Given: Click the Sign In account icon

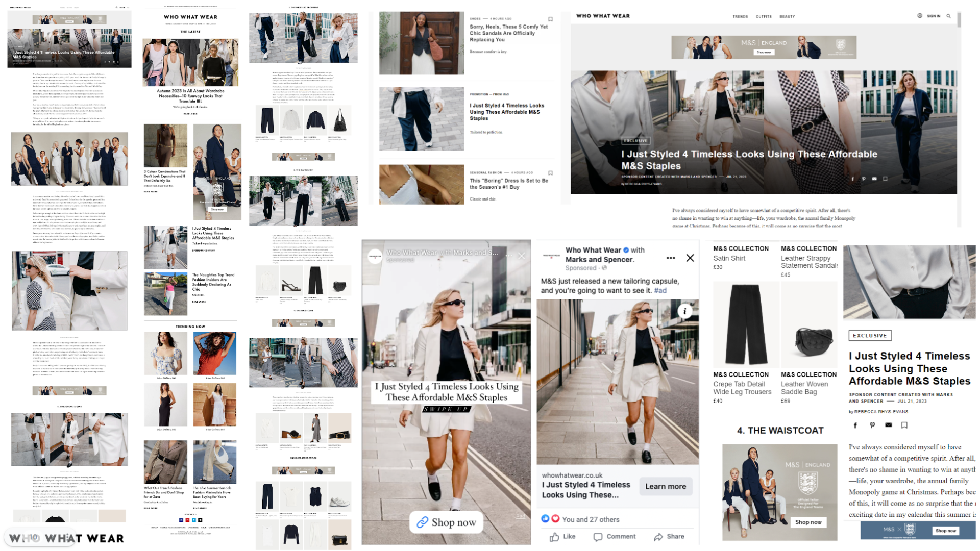Looking at the screenshot, I should (x=920, y=16).
